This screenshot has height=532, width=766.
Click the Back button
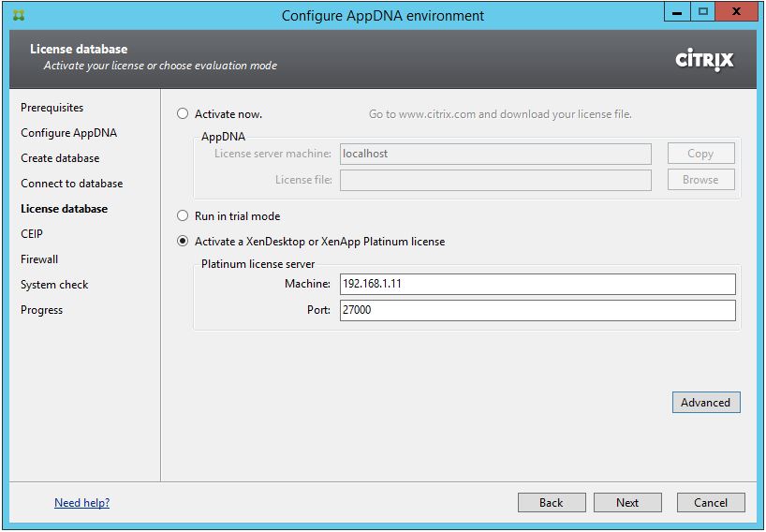point(551,503)
